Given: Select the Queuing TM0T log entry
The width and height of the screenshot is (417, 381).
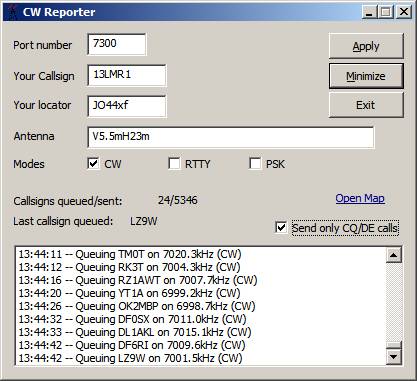Looking at the screenshot, I should (x=130, y=254).
